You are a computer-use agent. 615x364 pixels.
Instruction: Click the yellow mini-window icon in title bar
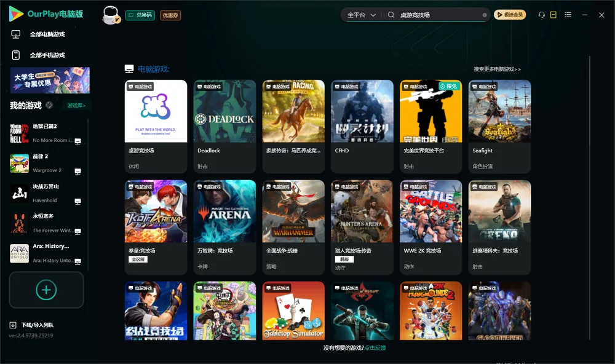553,15
